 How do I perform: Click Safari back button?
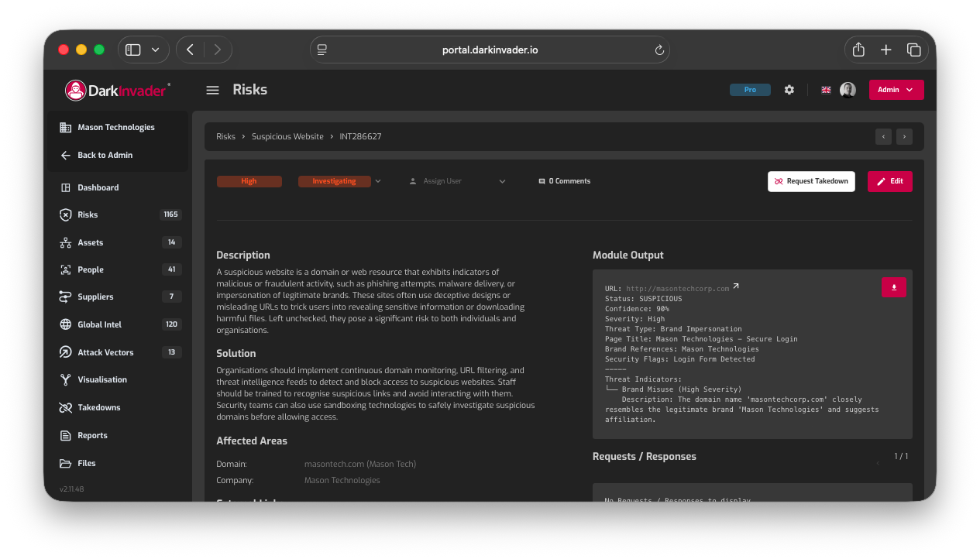190,50
